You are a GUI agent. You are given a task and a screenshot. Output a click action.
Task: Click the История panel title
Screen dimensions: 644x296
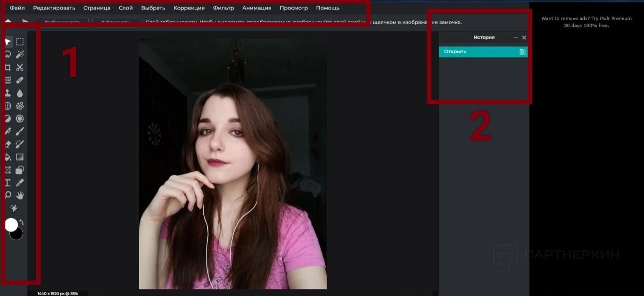click(x=484, y=37)
